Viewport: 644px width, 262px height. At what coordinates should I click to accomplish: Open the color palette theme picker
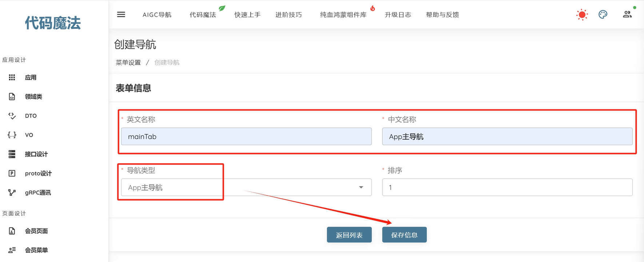click(x=603, y=15)
